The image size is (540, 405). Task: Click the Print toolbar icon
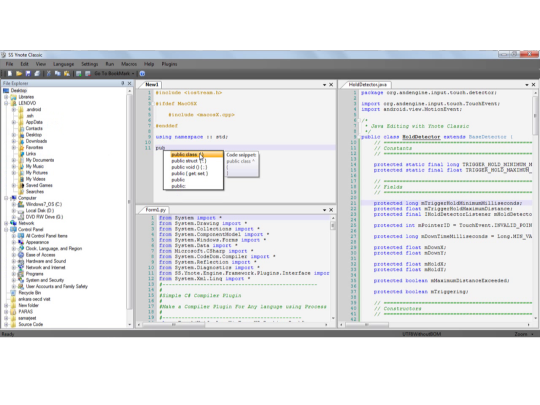pos(37,73)
